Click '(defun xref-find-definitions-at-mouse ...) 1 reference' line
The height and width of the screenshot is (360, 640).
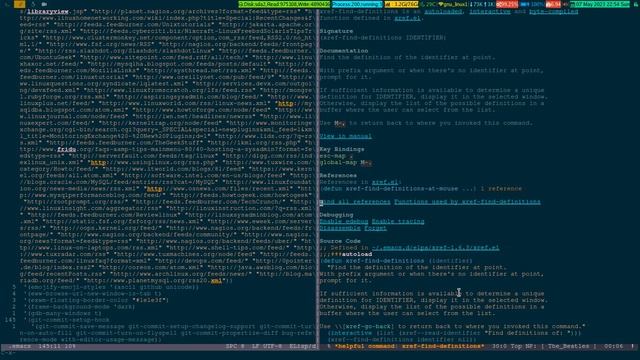pyautogui.click(x=420, y=189)
